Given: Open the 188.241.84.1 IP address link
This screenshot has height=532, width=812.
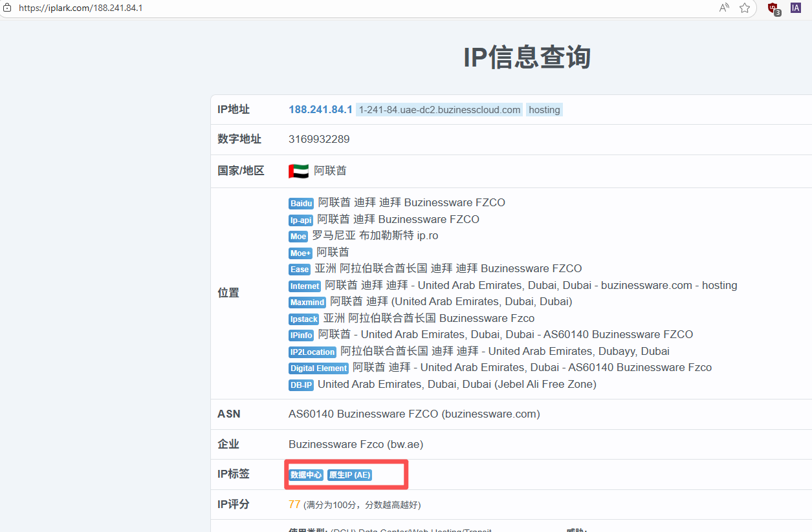Looking at the screenshot, I should coord(320,110).
